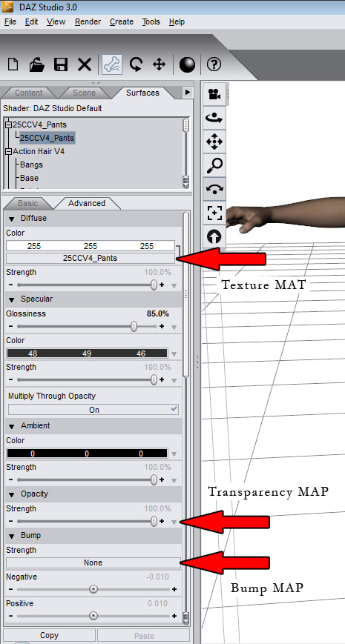The height and width of the screenshot is (644, 345).
Task: Collapse the Opacity section
Action: (11, 494)
